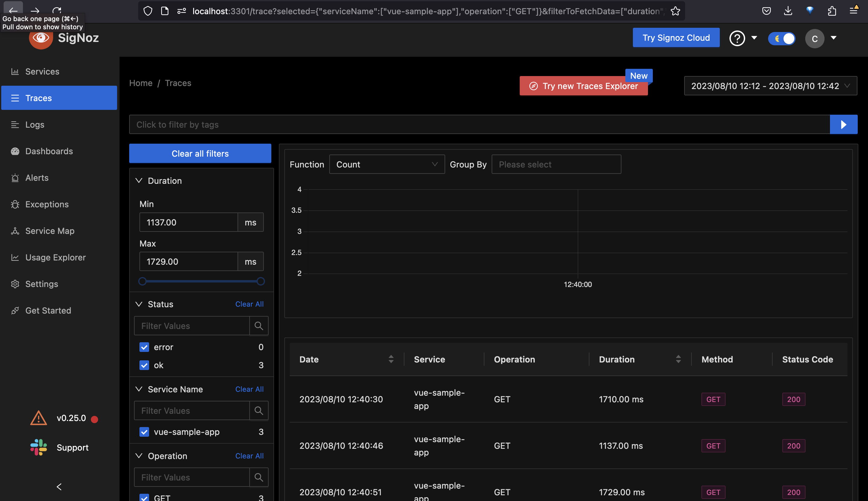The height and width of the screenshot is (501, 868).
Task: Sort table by the Duration column arrows
Action: pos(678,359)
